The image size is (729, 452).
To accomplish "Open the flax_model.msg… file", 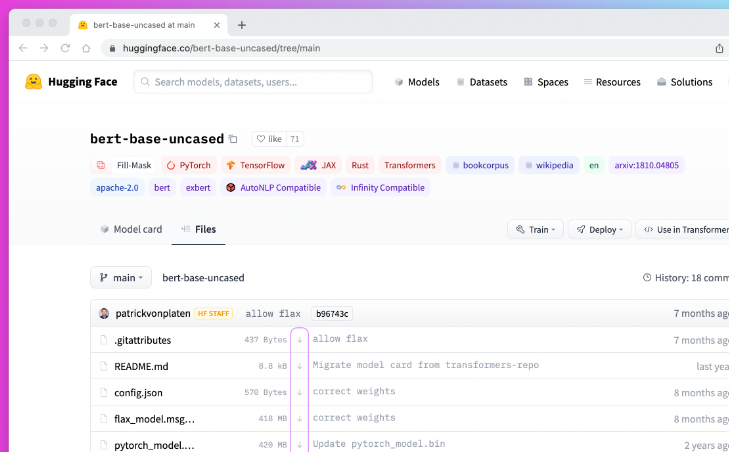I will (x=154, y=419).
